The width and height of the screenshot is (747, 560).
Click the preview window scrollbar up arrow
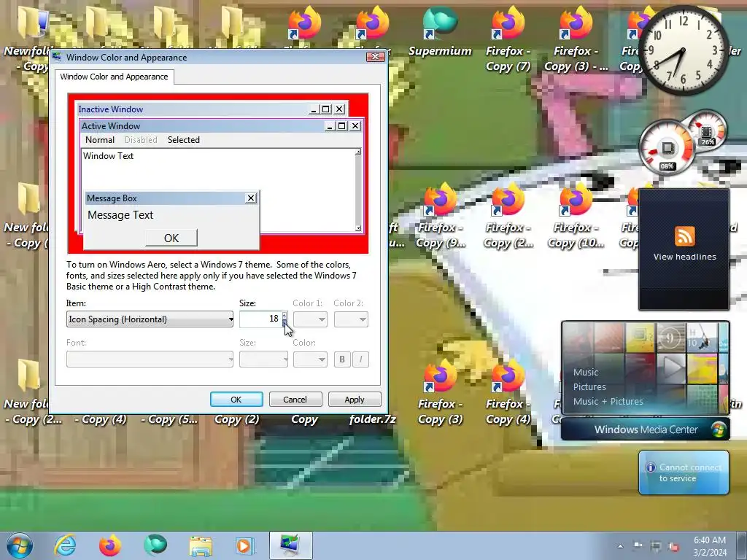point(358,152)
